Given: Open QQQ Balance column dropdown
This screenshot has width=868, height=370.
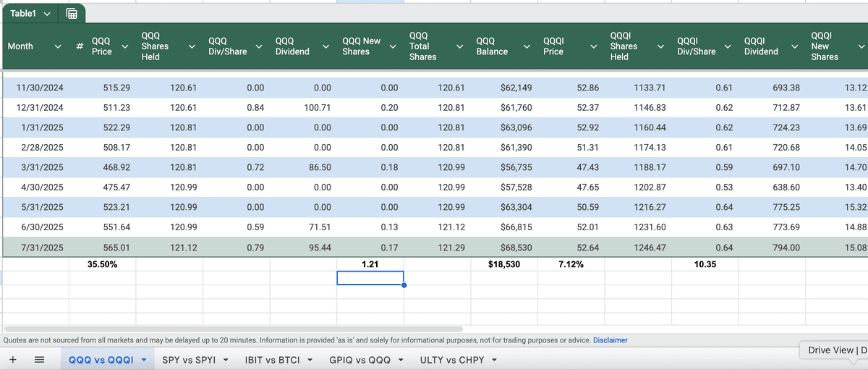Looking at the screenshot, I should click(x=526, y=46).
